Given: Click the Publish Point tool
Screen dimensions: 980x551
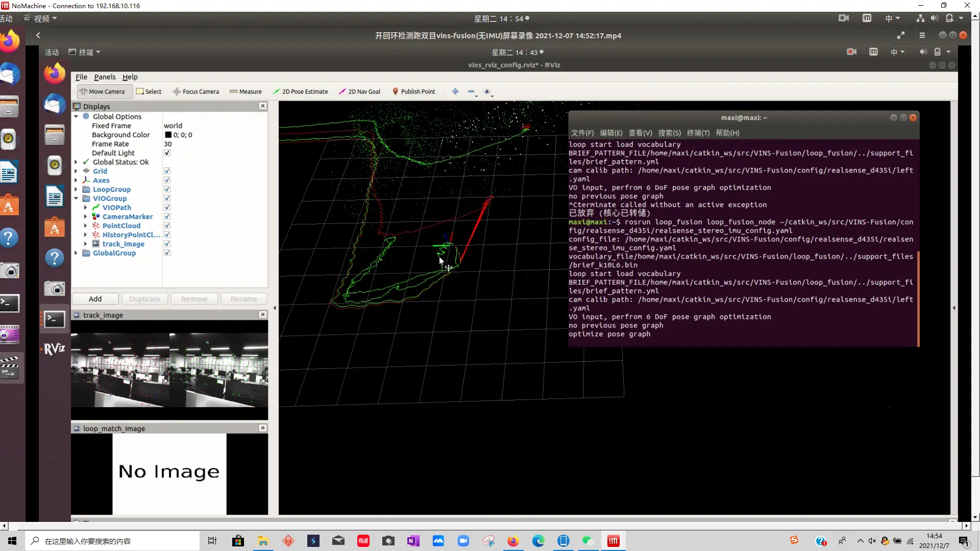Looking at the screenshot, I should click(x=413, y=92).
